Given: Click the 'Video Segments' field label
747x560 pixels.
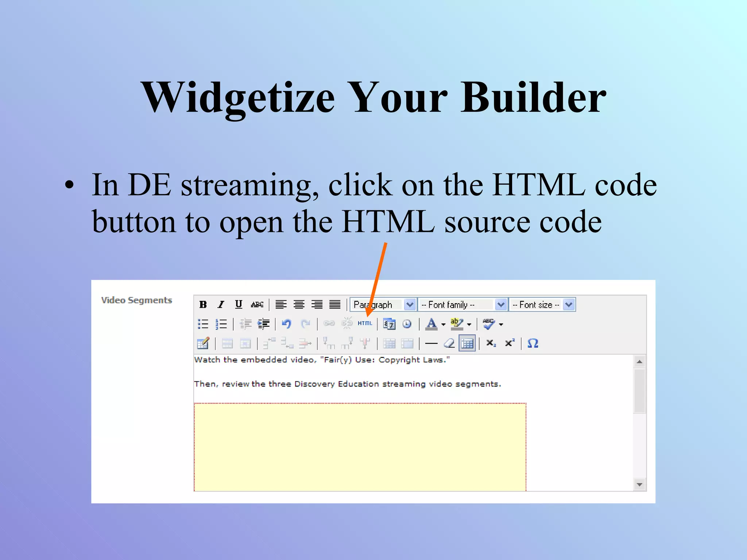Looking at the screenshot, I should (137, 300).
